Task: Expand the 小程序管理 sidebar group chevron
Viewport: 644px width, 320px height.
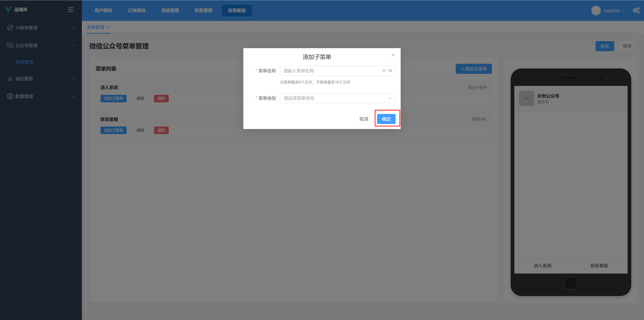Action: click(73, 28)
